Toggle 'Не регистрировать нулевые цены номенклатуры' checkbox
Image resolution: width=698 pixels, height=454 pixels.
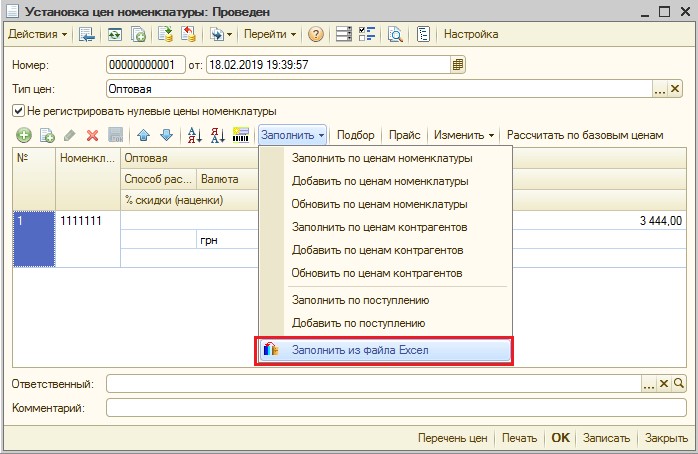18,111
